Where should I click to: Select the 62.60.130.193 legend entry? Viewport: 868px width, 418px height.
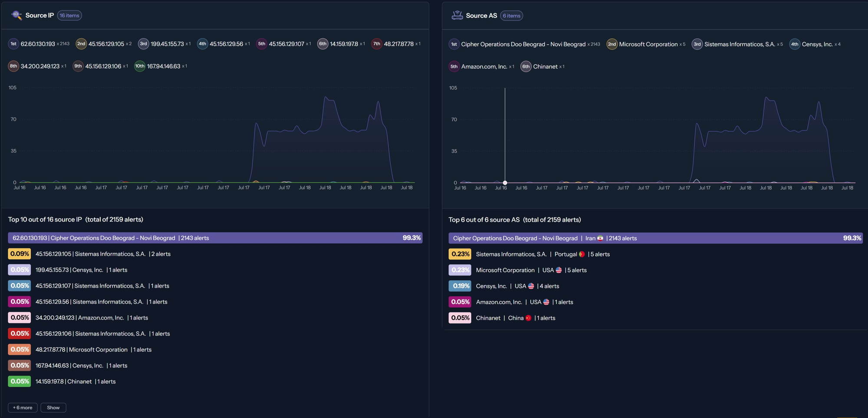tap(39, 44)
